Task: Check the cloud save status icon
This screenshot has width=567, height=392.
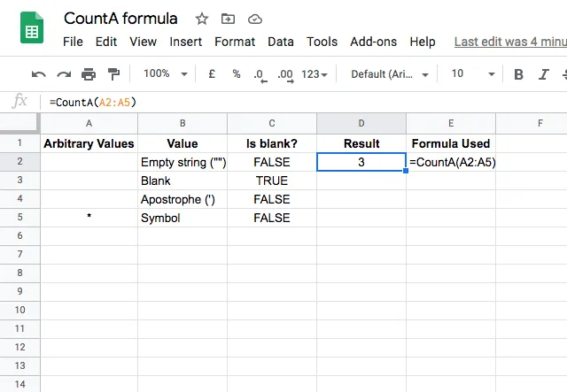Action: 255,19
